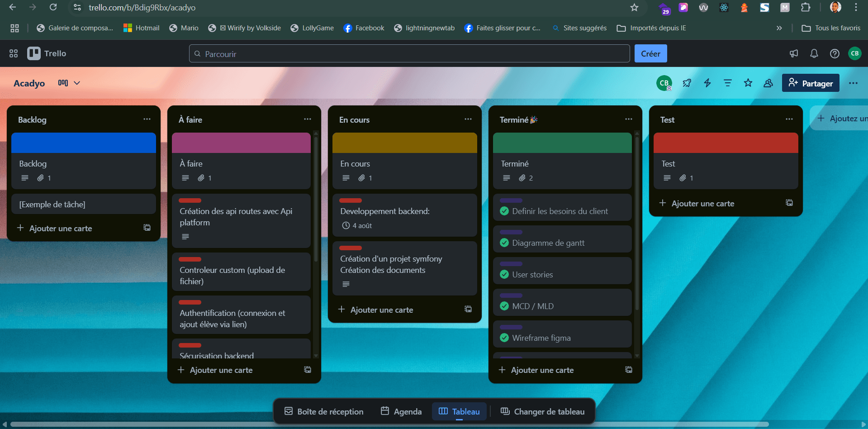Create from template in À faire list
The width and height of the screenshot is (868, 429).
tap(308, 370)
